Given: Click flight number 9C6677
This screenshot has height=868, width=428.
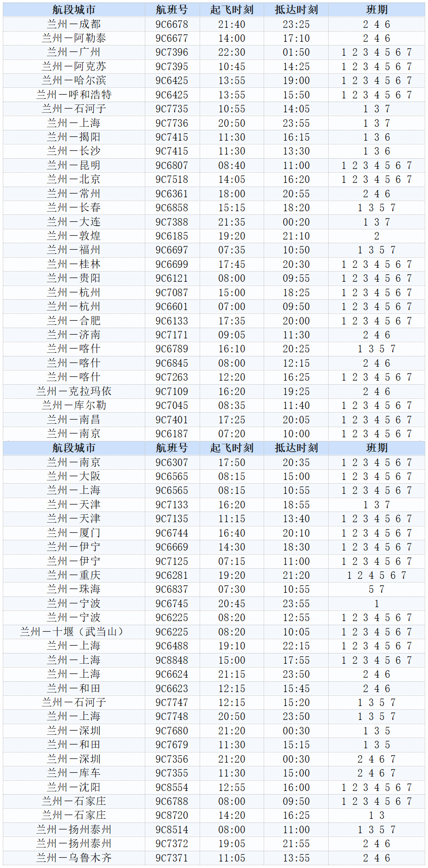Looking at the screenshot, I should point(172,39).
